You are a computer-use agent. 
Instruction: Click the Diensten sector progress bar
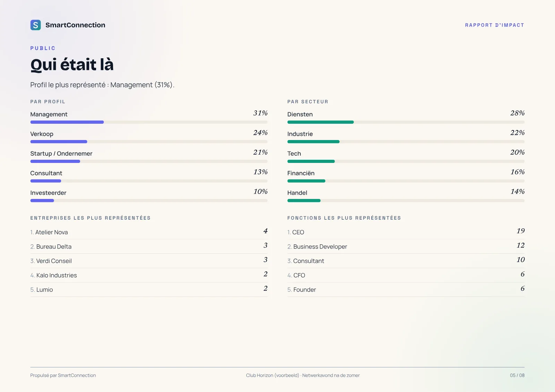click(x=406, y=122)
